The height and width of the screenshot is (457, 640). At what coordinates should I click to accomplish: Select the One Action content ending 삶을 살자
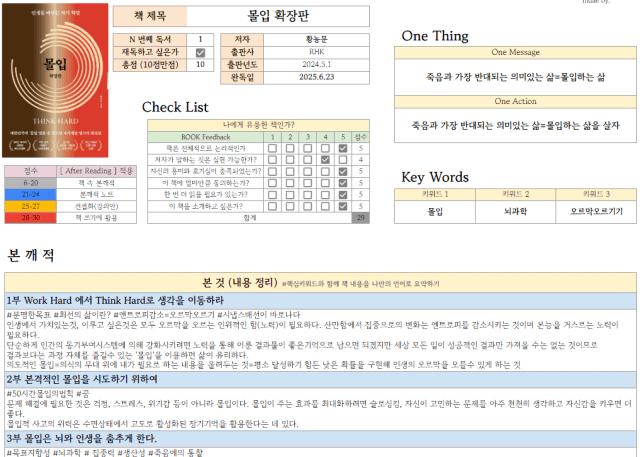point(515,125)
